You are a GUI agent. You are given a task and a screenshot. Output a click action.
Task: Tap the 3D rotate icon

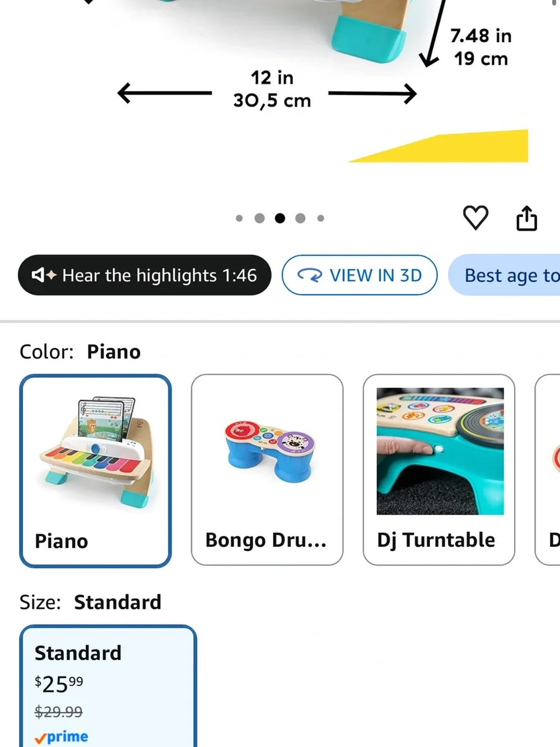310,275
